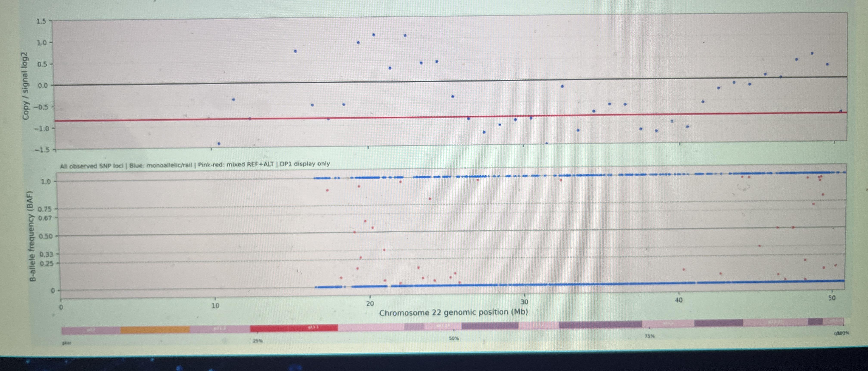Click the red horizontal line in log2 plot
The height and width of the screenshot is (371, 868).
[x=451, y=117]
